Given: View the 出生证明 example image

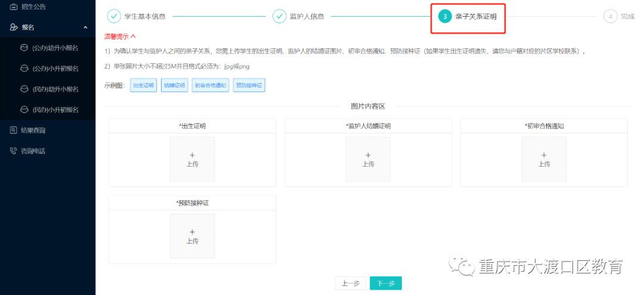Looking at the screenshot, I should pyautogui.click(x=143, y=85).
